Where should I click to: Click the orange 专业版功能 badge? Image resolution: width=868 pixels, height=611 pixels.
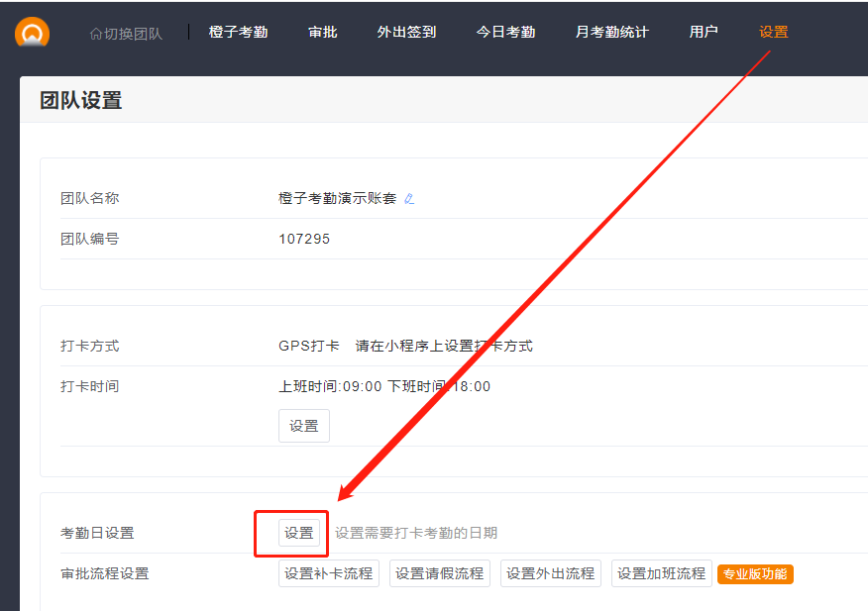755,574
